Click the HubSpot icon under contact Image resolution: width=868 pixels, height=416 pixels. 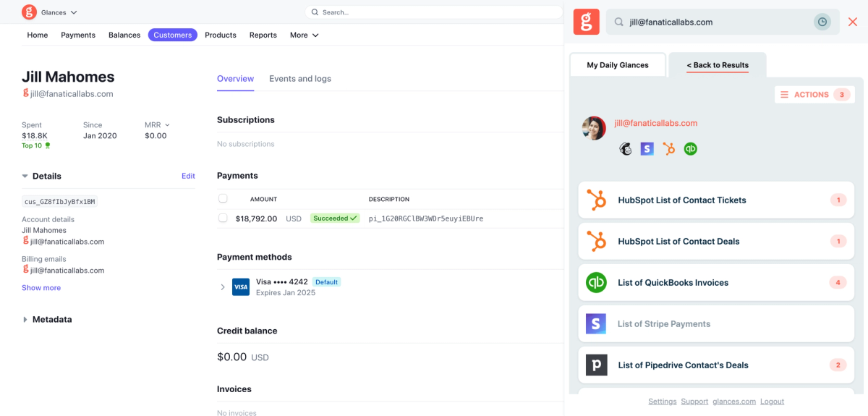tap(669, 149)
